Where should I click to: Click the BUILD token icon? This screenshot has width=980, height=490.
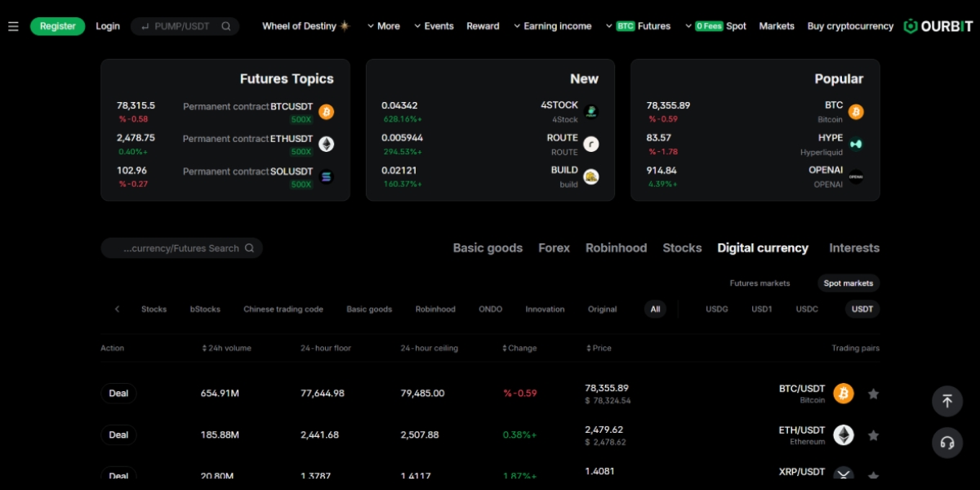click(x=590, y=176)
